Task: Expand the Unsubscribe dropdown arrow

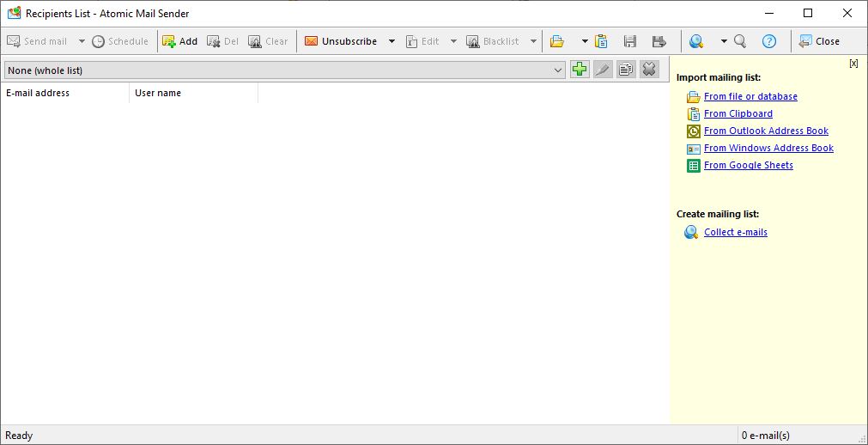Action: [x=392, y=41]
